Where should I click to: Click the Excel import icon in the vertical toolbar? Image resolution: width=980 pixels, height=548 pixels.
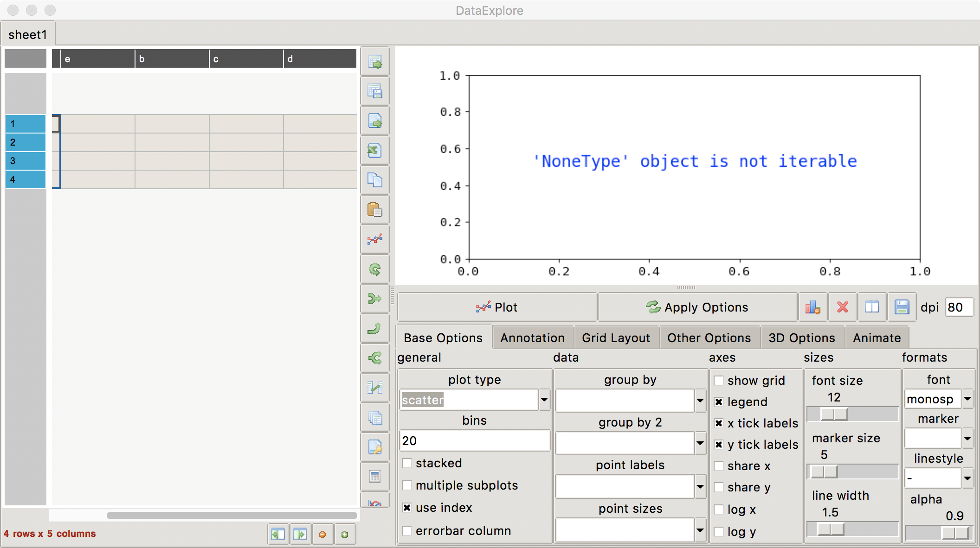(x=375, y=150)
